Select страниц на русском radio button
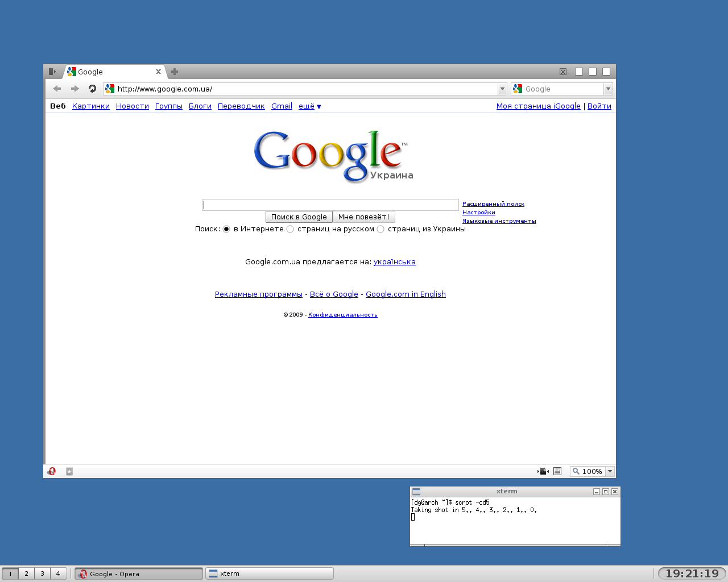Screen dimensions: 728x582 click(x=290, y=229)
